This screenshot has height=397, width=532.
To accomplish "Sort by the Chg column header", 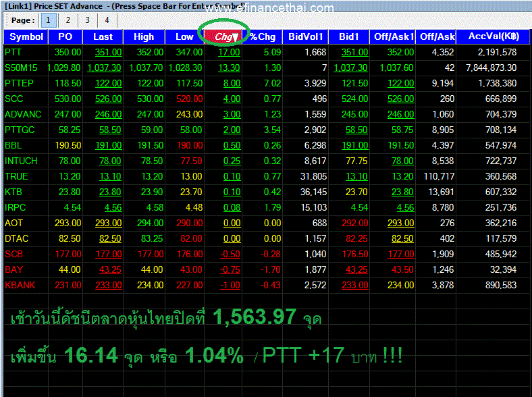I will point(223,36).
